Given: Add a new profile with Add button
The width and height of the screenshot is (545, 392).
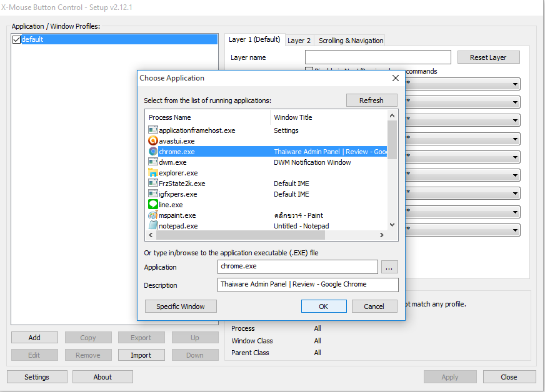Looking at the screenshot, I should click(x=34, y=338).
